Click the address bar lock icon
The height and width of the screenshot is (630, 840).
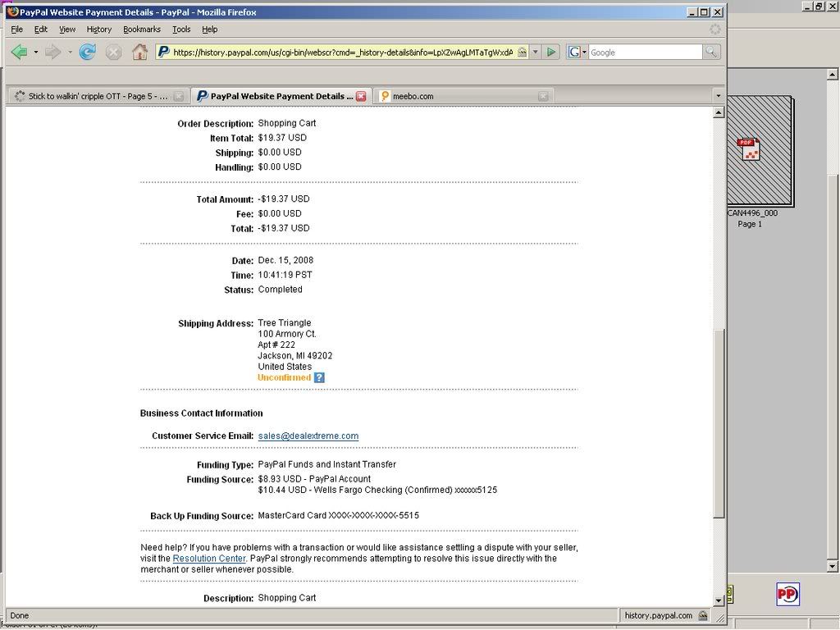point(522,52)
